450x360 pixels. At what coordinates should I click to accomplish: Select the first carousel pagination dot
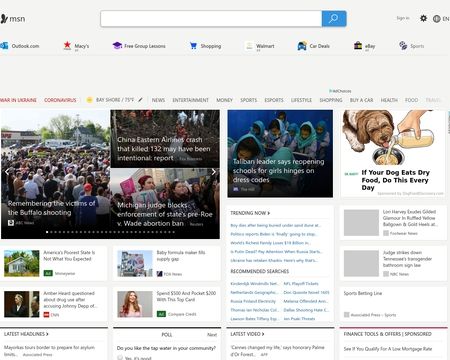pos(47,232)
